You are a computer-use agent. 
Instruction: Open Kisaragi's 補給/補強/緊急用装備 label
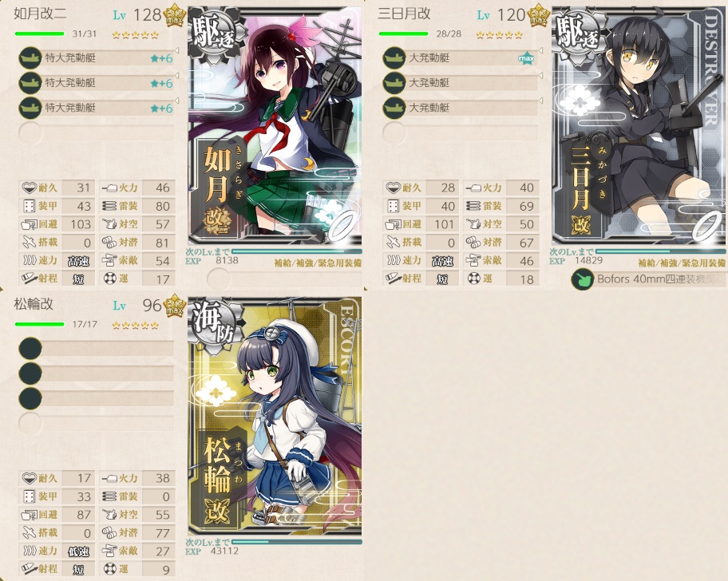click(318, 263)
